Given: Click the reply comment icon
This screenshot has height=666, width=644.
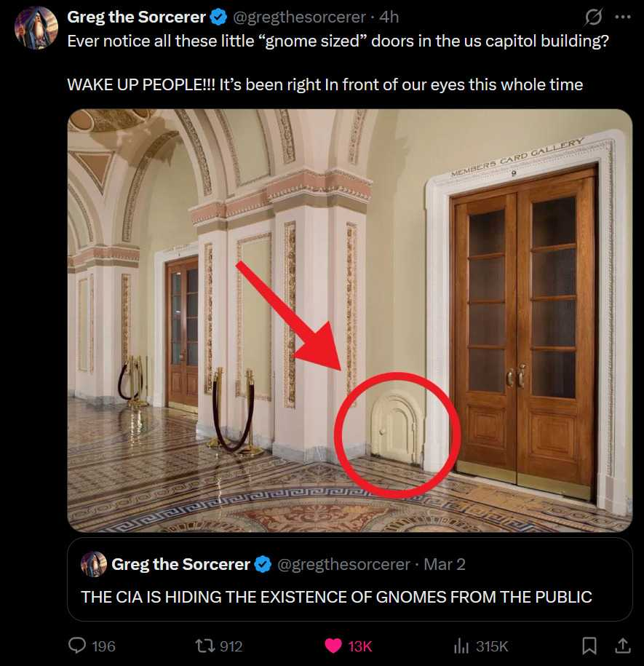Looking at the screenshot, I should (77, 646).
